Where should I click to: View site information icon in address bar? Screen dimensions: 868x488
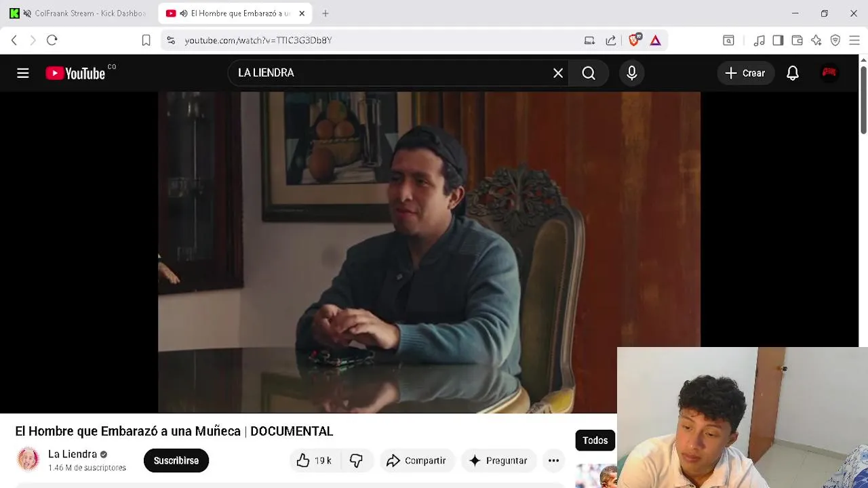171,41
